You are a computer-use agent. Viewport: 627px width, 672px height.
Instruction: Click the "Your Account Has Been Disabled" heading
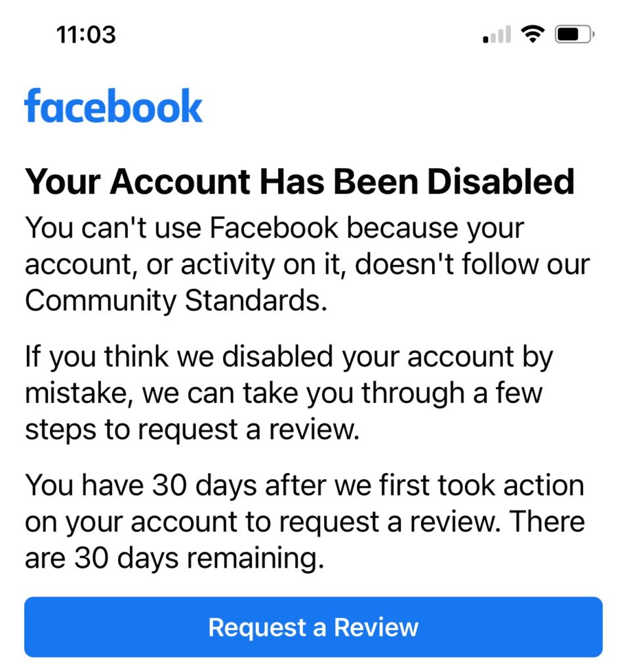299,182
